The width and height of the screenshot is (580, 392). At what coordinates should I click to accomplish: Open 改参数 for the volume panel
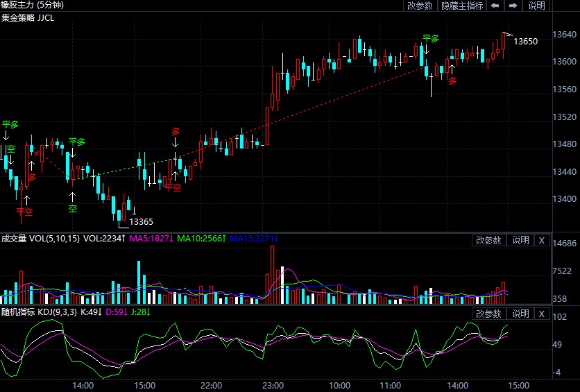pos(489,240)
